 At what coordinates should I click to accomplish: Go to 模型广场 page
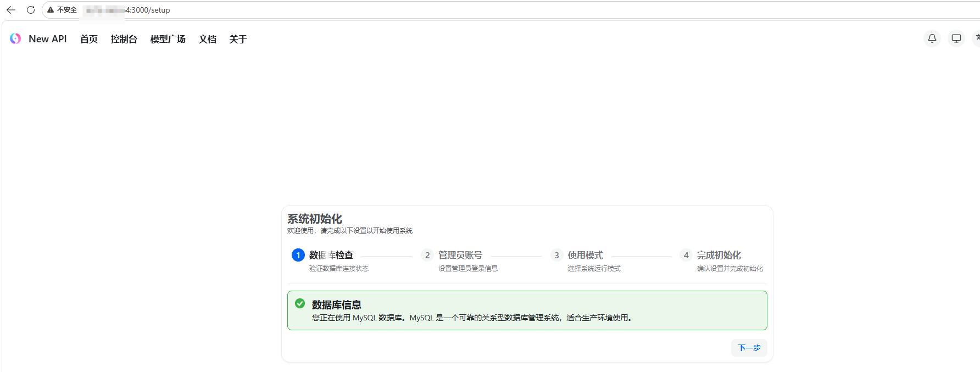tap(168, 39)
